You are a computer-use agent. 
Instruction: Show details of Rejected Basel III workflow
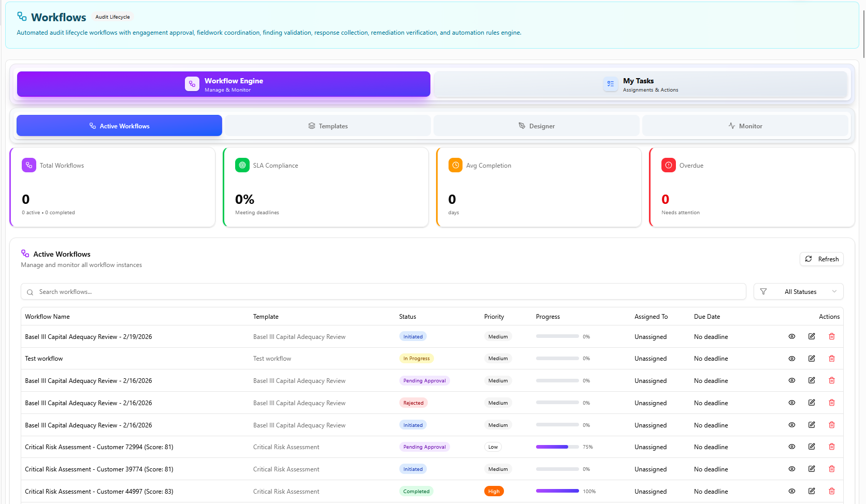(791, 403)
